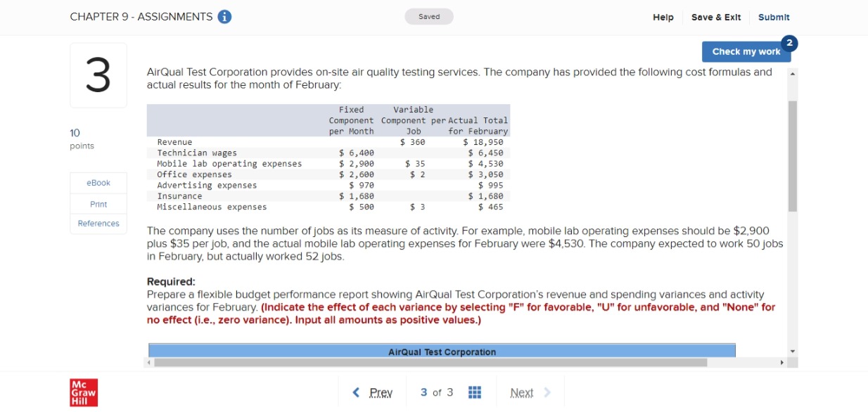Image resolution: width=868 pixels, height=412 pixels.
Task: Click the blue info icon beside chapter title
Action: pyautogui.click(x=224, y=15)
